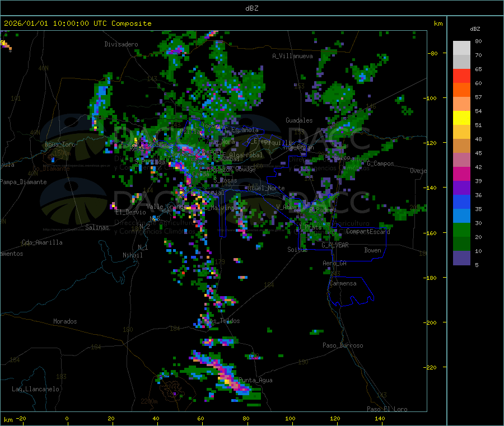504x426 pixels.
Task: Click the Aero_GA map label
Action: pyautogui.click(x=335, y=263)
